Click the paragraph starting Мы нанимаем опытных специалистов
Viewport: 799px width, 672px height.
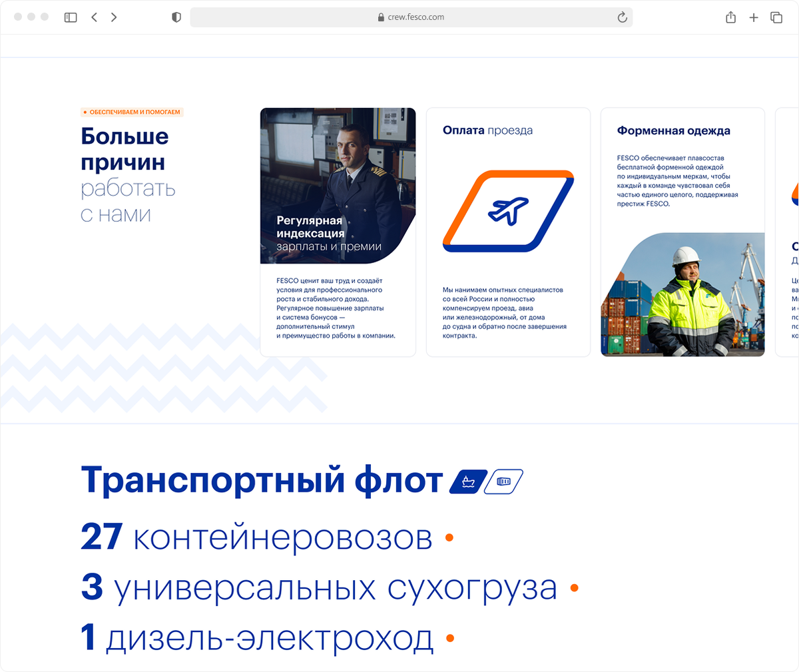pos(505,313)
